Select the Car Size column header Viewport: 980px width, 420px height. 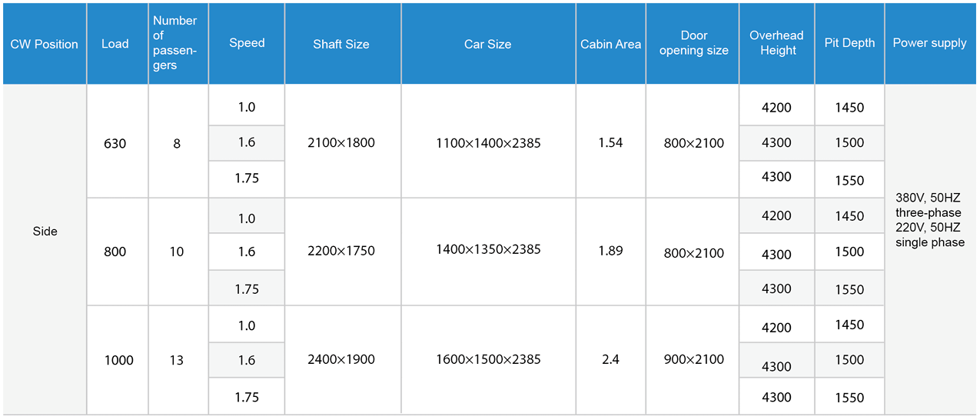coord(487,44)
